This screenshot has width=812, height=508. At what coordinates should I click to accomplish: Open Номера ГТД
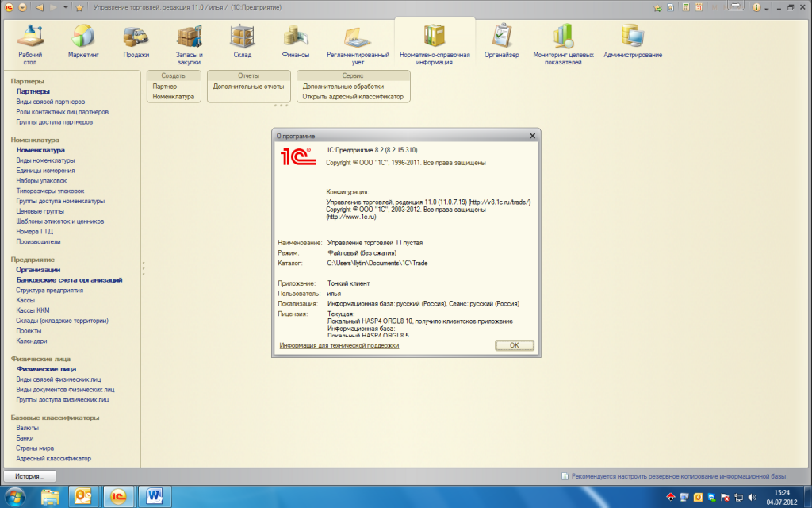coord(34,232)
